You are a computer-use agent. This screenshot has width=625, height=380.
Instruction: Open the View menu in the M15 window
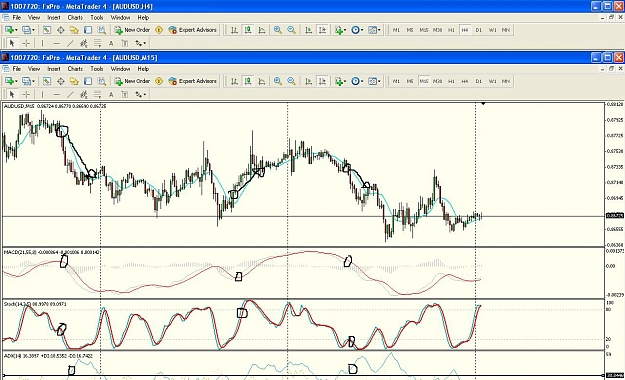point(34,69)
